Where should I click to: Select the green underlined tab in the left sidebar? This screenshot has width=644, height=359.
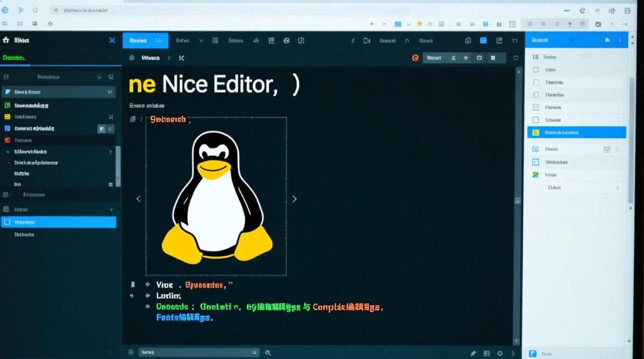pos(14,56)
